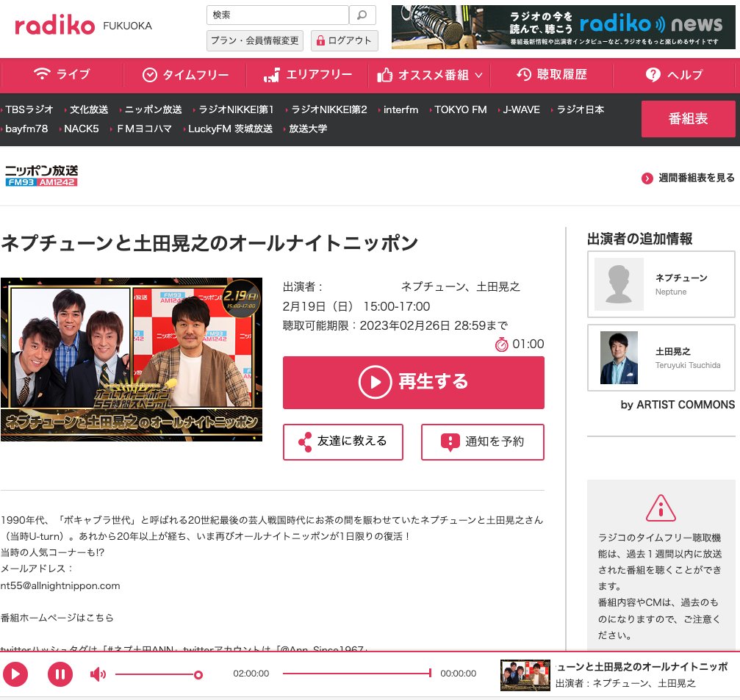Switch to the TBSラジオ station
Image resolution: width=740 pixels, height=700 pixels.
click(30, 109)
